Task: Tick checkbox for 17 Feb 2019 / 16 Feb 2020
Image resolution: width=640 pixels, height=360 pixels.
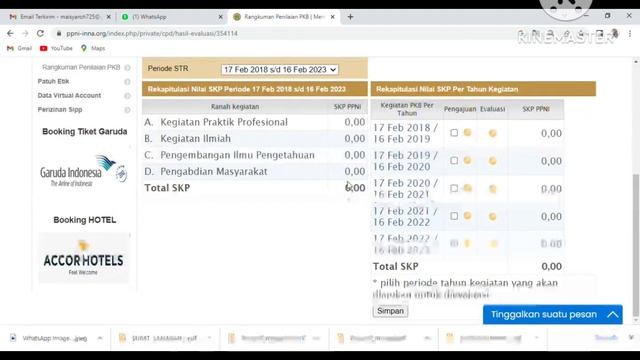Action: click(x=454, y=160)
